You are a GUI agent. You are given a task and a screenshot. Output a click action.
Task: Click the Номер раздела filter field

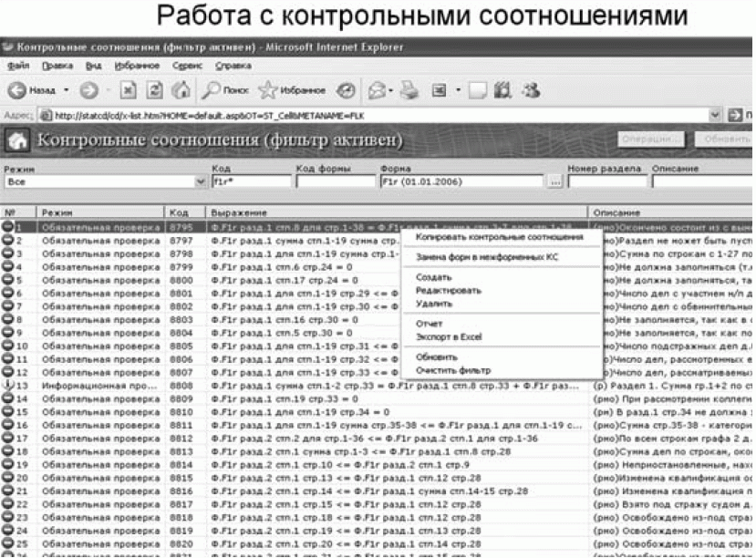click(607, 181)
